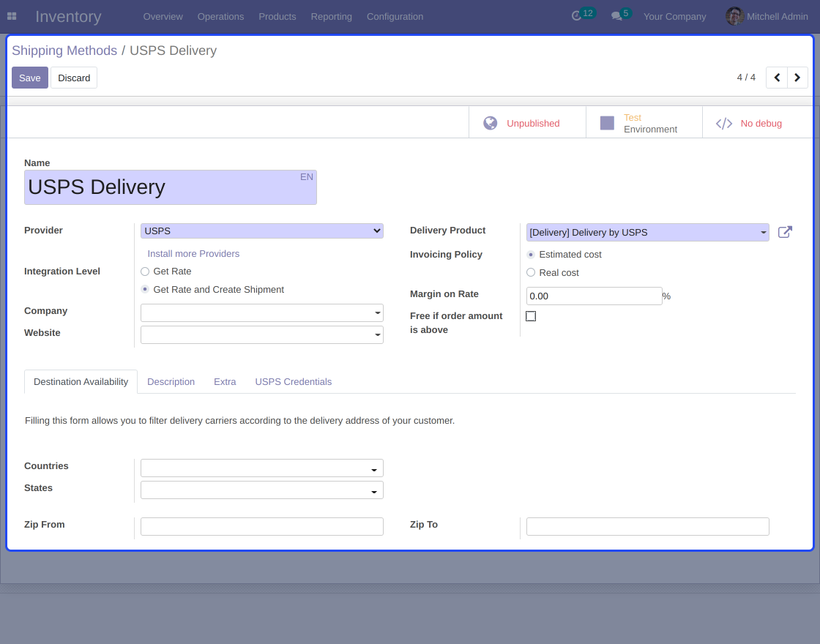Switch to Extra tab
The image size is (820, 644).
pyautogui.click(x=225, y=381)
